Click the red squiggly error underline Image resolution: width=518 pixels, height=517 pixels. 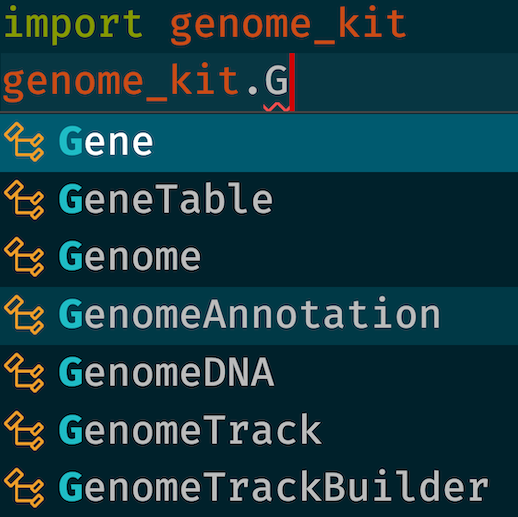pos(276,107)
